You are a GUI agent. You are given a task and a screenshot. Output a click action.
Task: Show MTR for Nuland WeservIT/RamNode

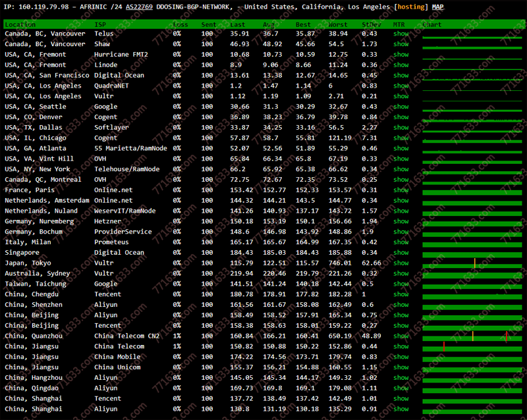401,211
